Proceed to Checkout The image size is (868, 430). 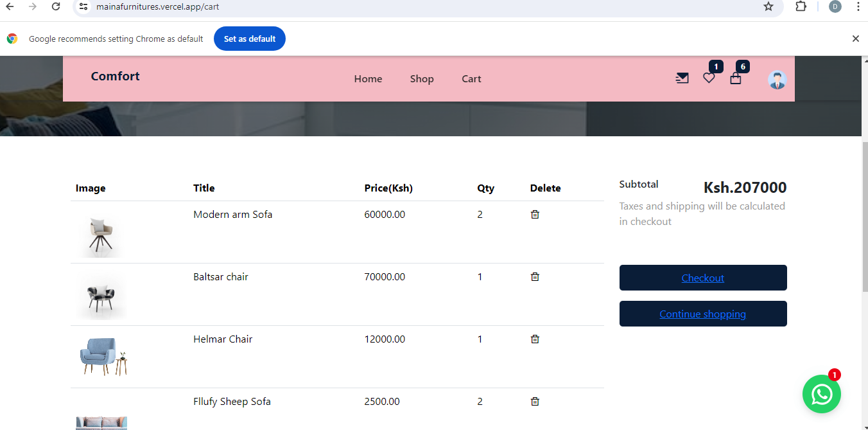pyautogui.click(x=702, y=278)
